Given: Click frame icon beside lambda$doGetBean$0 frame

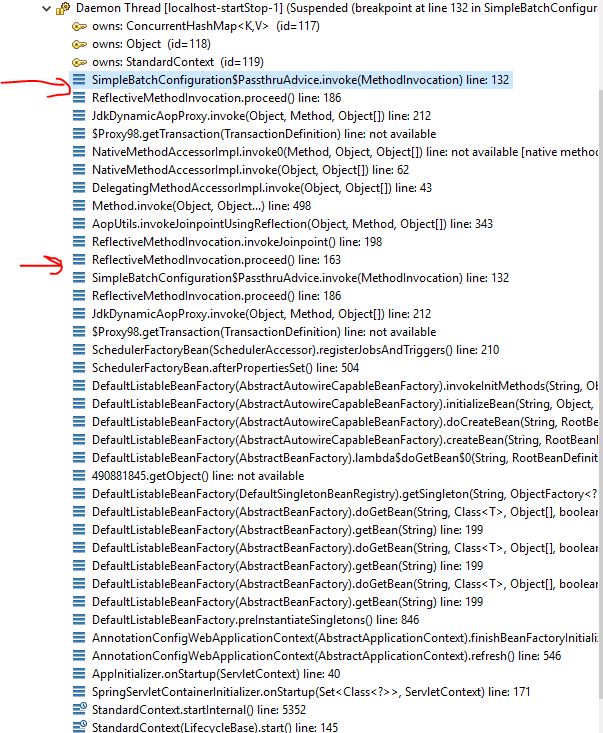Looking at the screenshot, I should pyautogui.click(x=79, y=458).
